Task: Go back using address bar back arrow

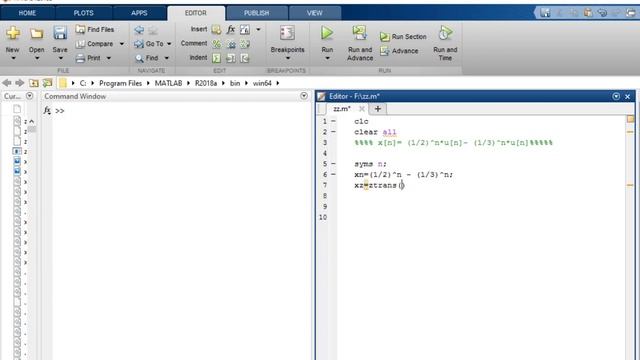Action: coord(7,83)
